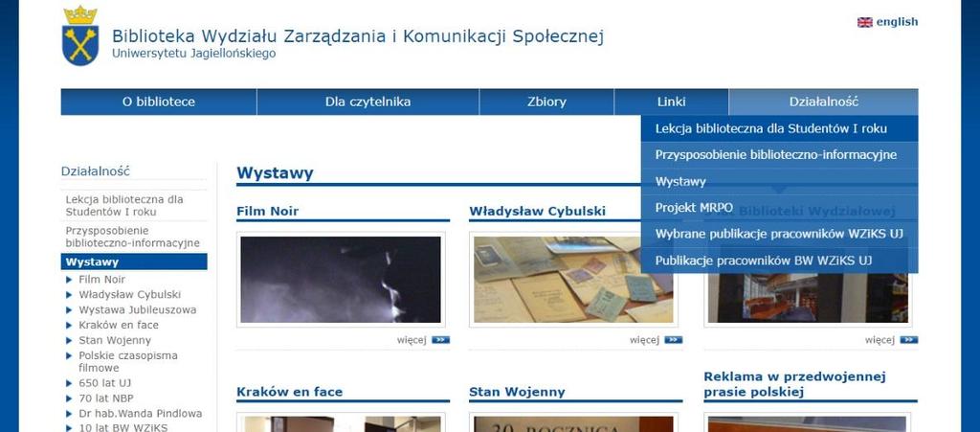This screenshot has height=432, width=980.
Task: Click więcej under Władysław Cybulski
Action: (644, 340)
